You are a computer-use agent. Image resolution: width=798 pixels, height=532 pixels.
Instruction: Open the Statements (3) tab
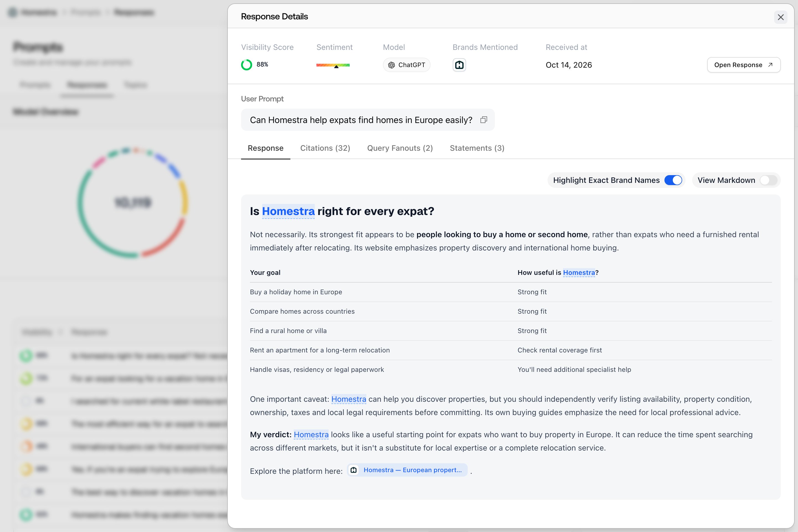click(x=477, y=148)
